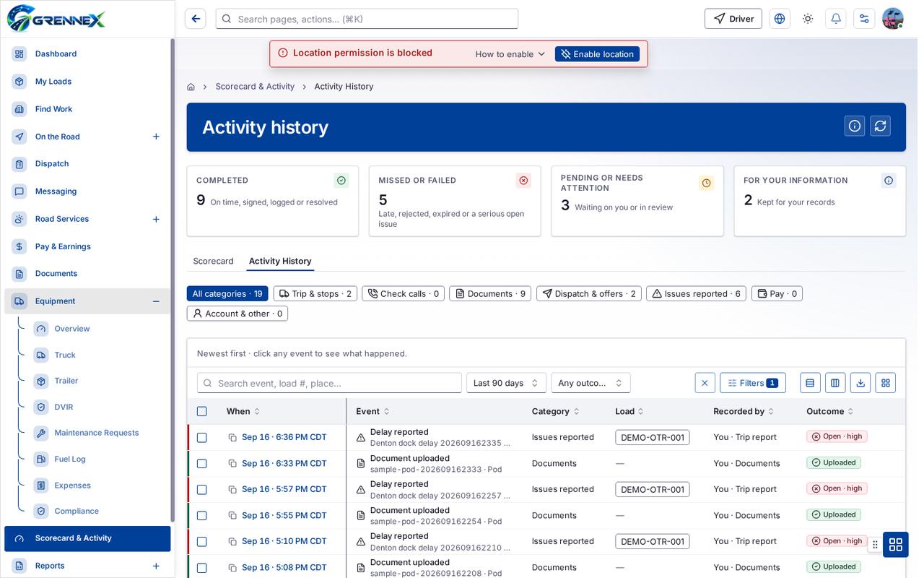Click the back arrow button beside search
Image resolution: width=924 pixels, height=578 pixels.
pyautogui.click(x=196, y=19)
